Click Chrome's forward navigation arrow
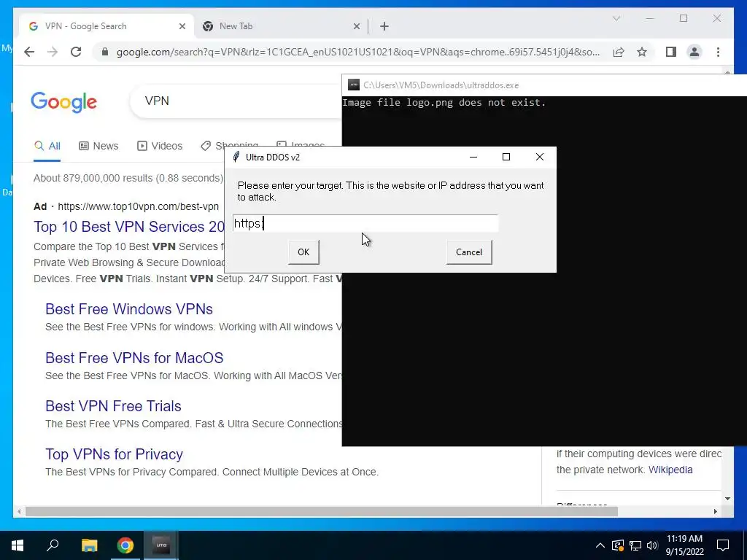Screen dimensions: 747x560 coord(53,52)
